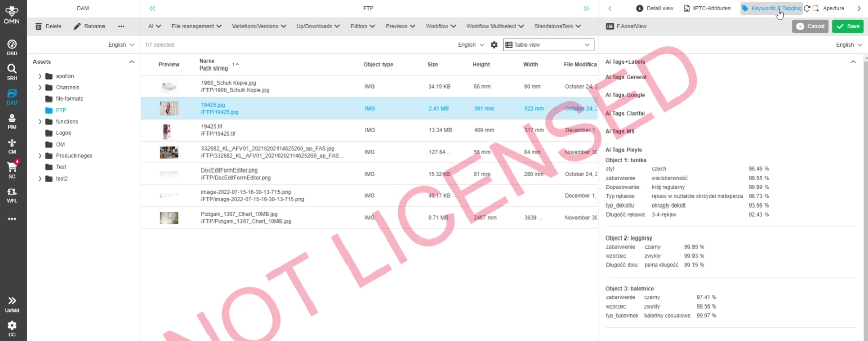Switch to the Aperture tab
This screenshot has width=868, height=341.
828,8
